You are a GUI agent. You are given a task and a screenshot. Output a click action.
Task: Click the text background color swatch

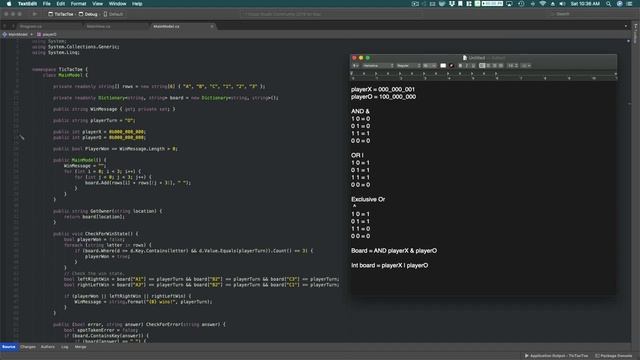[x=451, y=65]
